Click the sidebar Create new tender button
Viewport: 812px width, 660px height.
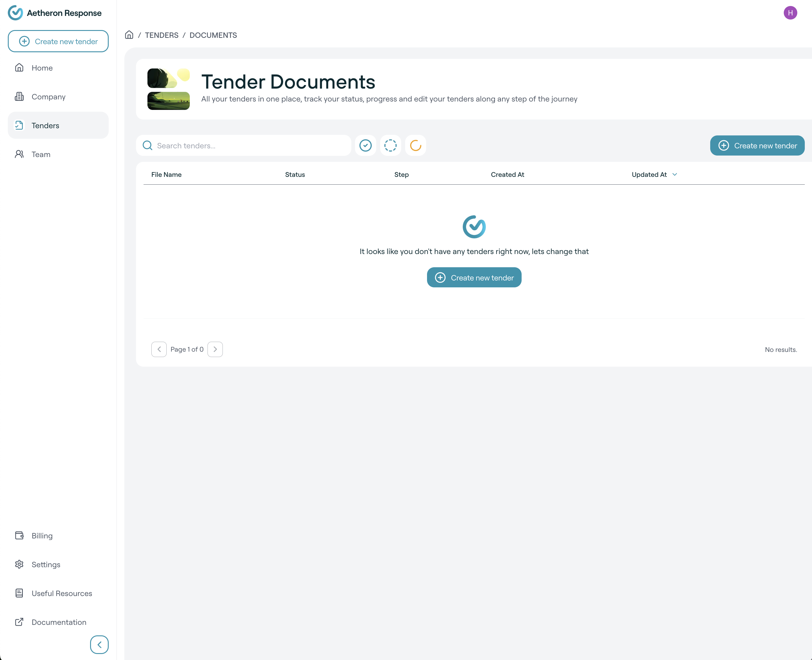(x=58, y=41)
